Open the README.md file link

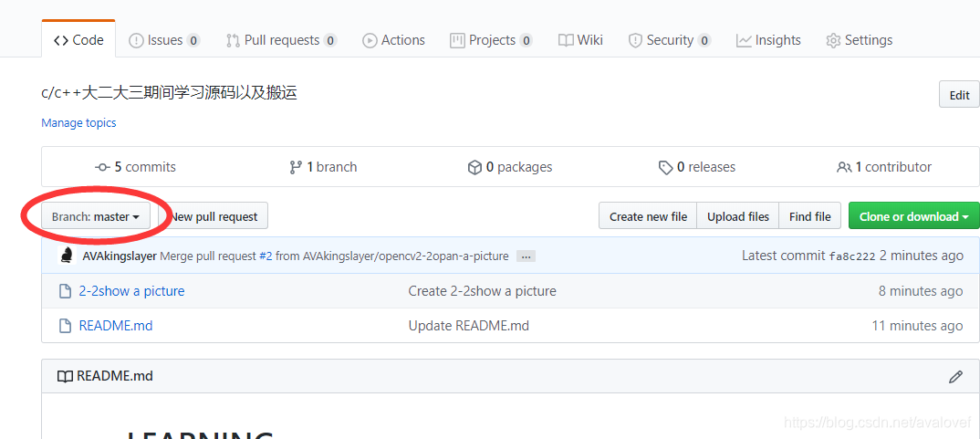click(116, 326)
